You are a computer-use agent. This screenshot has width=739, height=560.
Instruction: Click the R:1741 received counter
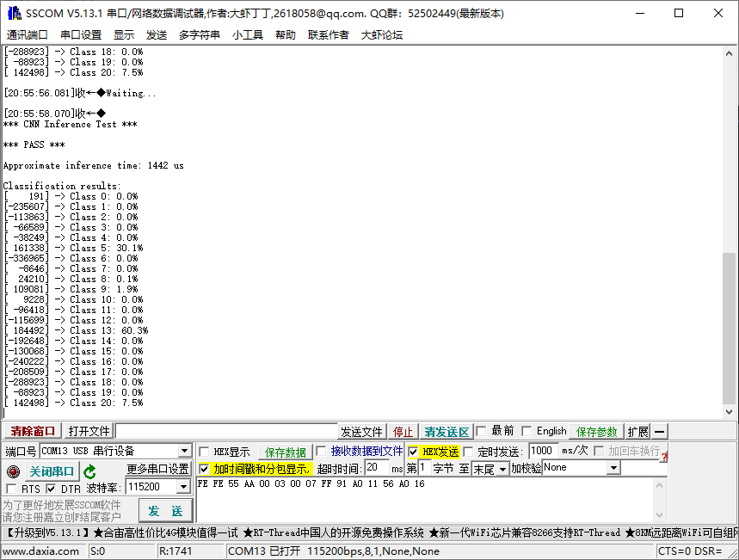(176, 551)
